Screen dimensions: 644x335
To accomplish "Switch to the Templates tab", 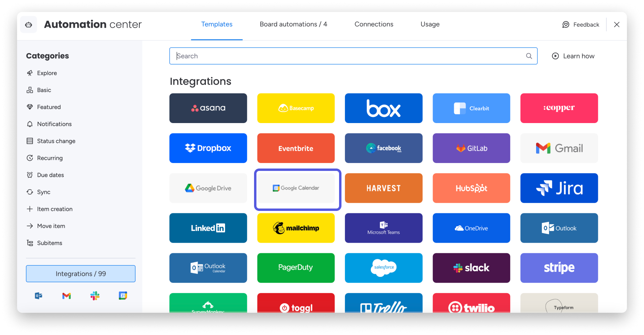I will [217, 24].
